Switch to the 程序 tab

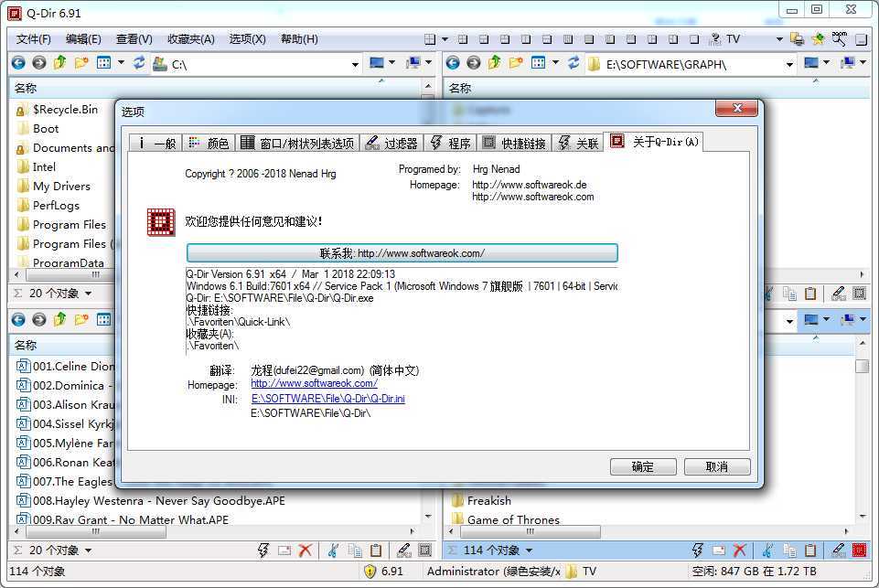coord(450,144)
